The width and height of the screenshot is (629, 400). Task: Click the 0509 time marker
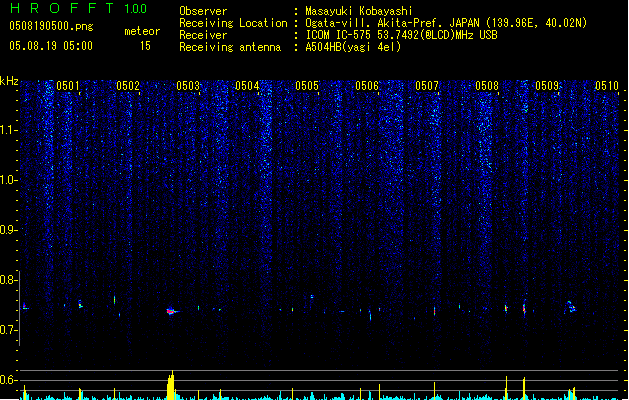point(547,86)
